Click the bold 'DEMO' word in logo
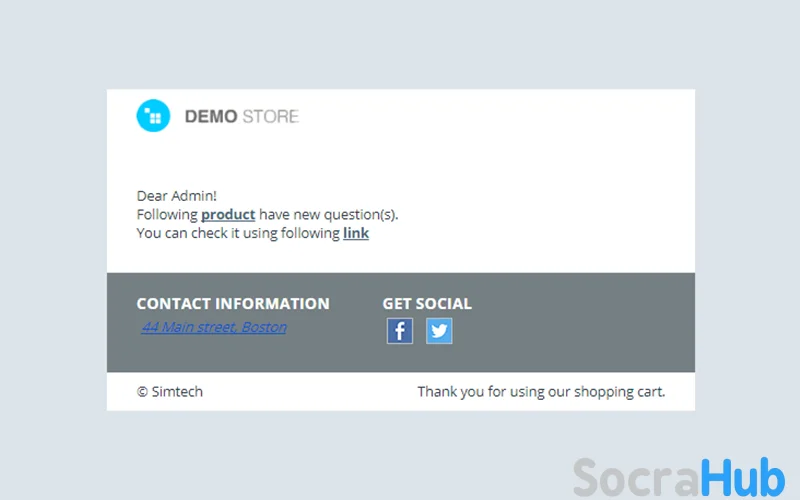This screenshot has width=800, height=500. (x=211, y=117)
